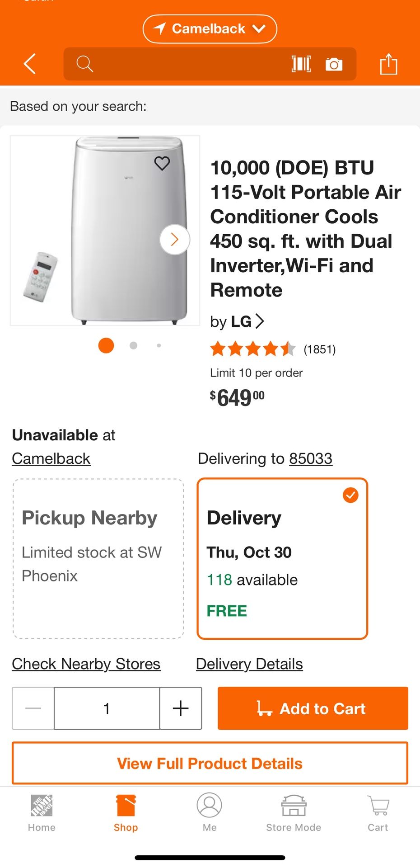Open the search magnifier icon
The width and height of the screenshot is (420, 868).
click(84, 64)
